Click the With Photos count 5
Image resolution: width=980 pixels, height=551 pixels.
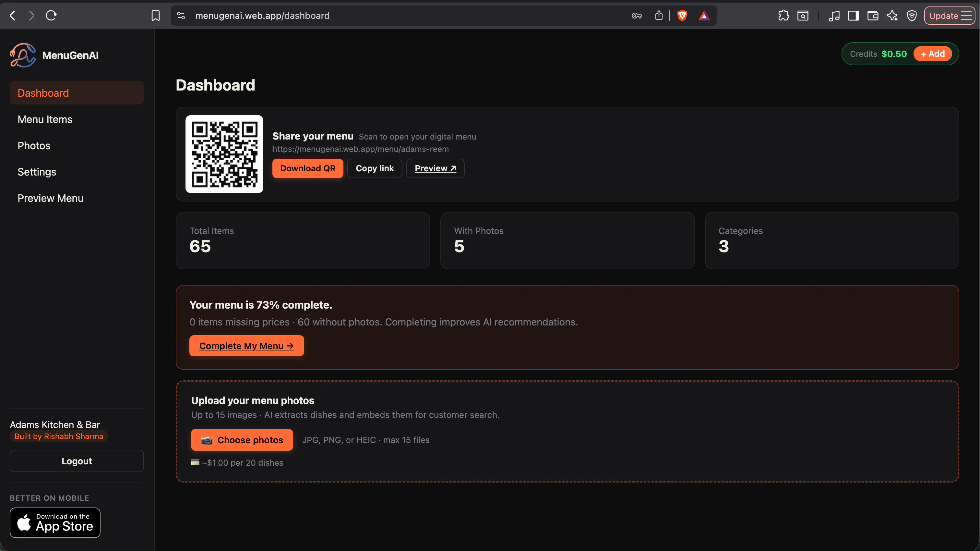click(x=459, y=246)
